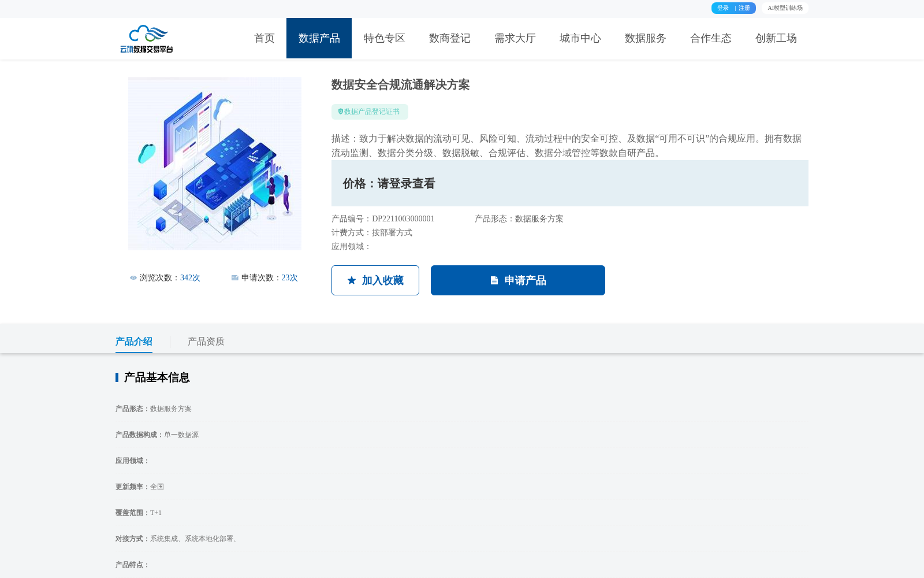Click the 登录 link
Viewport: 924px width, 578px height.
[723, 8]
